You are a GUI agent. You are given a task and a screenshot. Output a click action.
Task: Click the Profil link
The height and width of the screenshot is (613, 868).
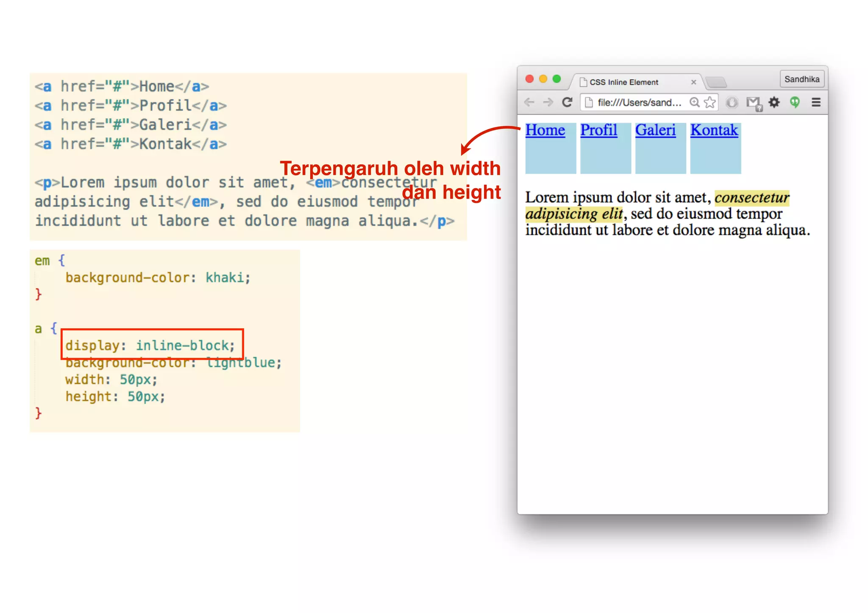598,130
